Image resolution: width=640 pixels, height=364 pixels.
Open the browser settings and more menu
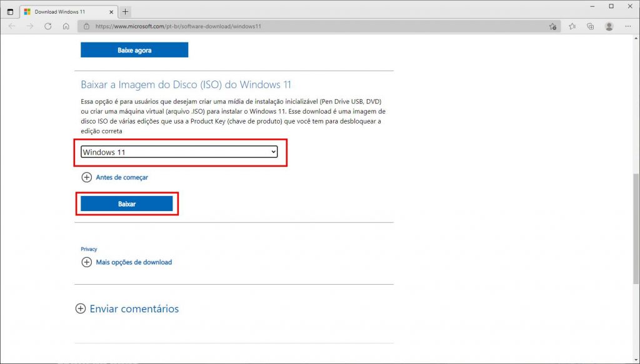coord(628,26)
